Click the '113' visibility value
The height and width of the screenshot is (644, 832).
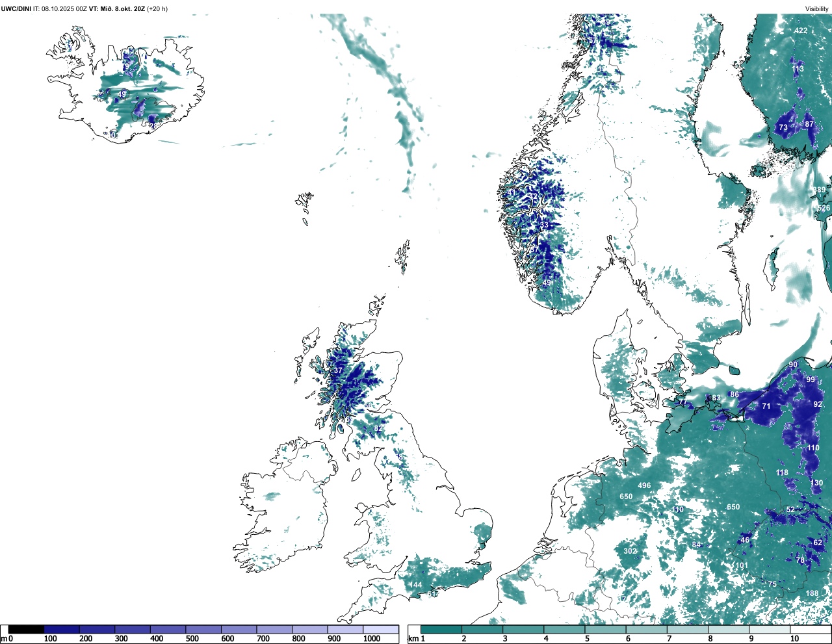coord(798,69)
